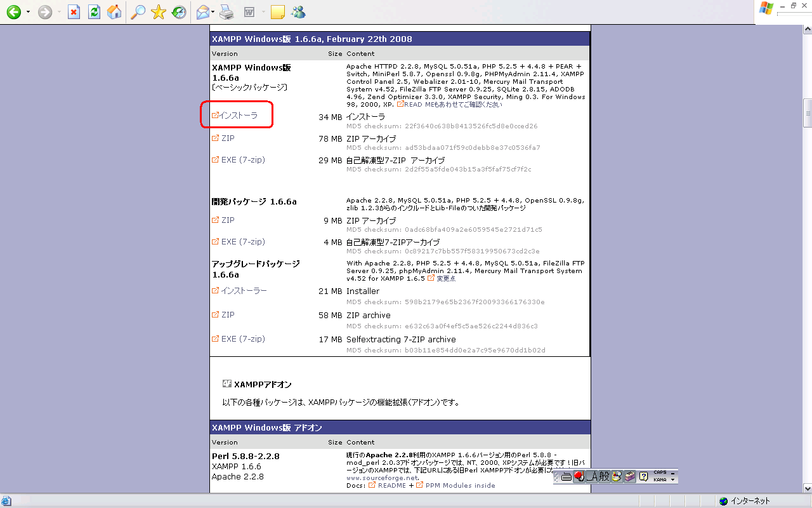Open the IME toolbox tools icon
The width and height of the screenshot is (812, 508).
pos(629,476)
